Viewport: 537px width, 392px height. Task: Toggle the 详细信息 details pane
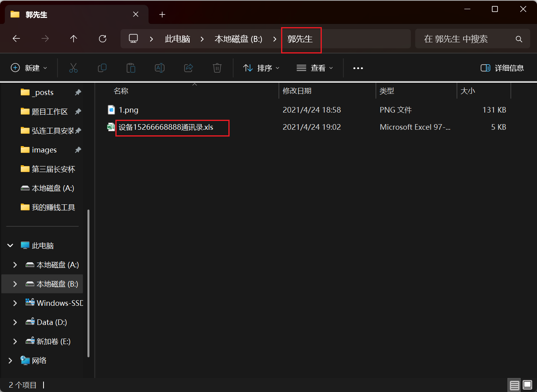(502, 68)
